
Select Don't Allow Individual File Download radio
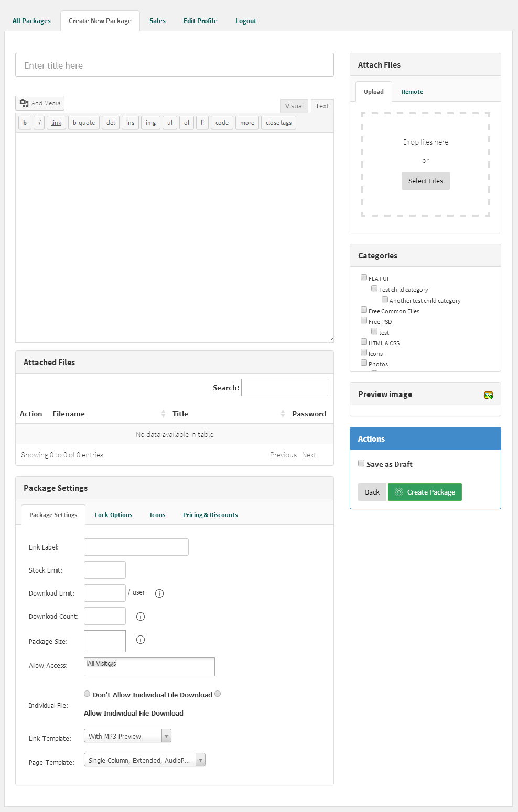pos(87,694)
